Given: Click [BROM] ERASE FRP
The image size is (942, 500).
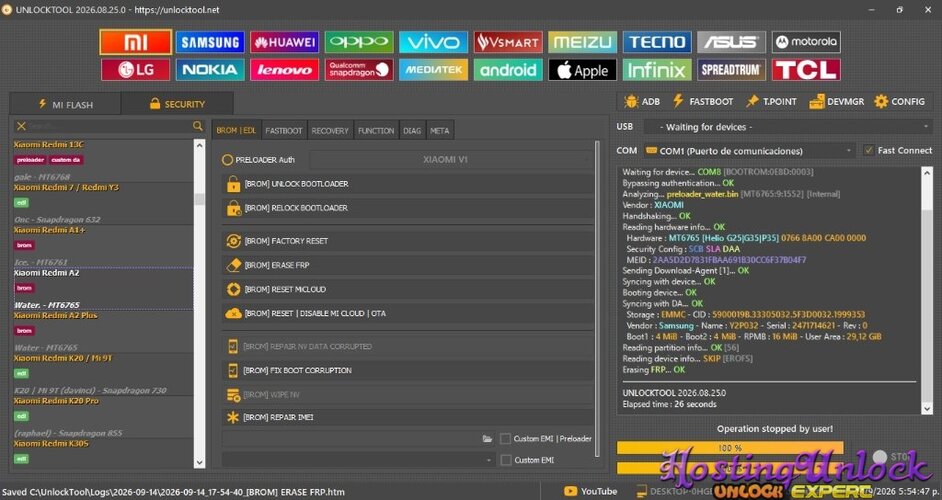Looking at the screenshot, I should pyautogui.click(x=407, y=265).
